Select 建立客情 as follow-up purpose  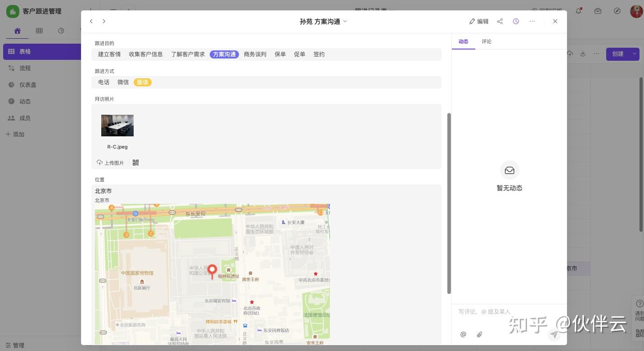point(109,54)
